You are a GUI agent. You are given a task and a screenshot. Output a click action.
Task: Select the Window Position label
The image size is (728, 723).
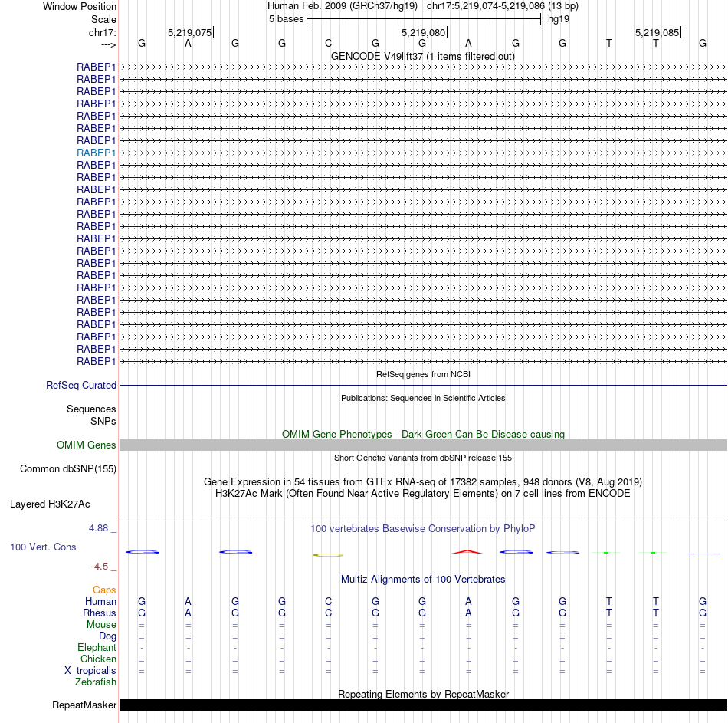(80, 6)
